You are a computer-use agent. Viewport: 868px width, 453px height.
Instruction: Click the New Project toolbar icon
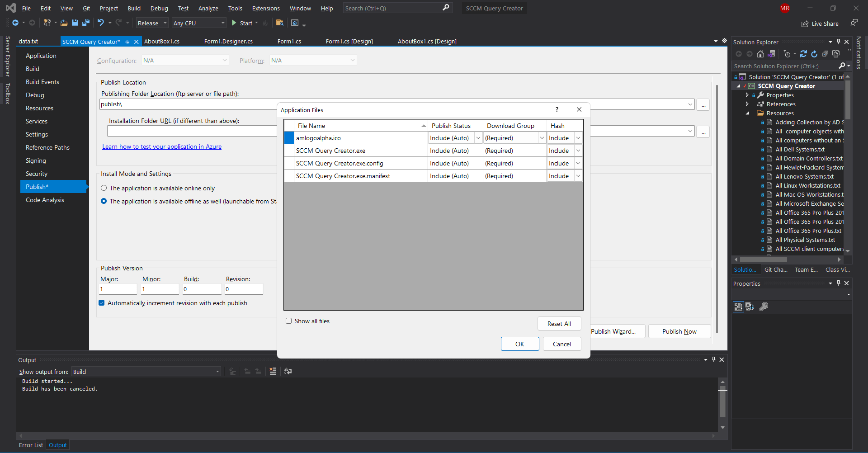47,23
